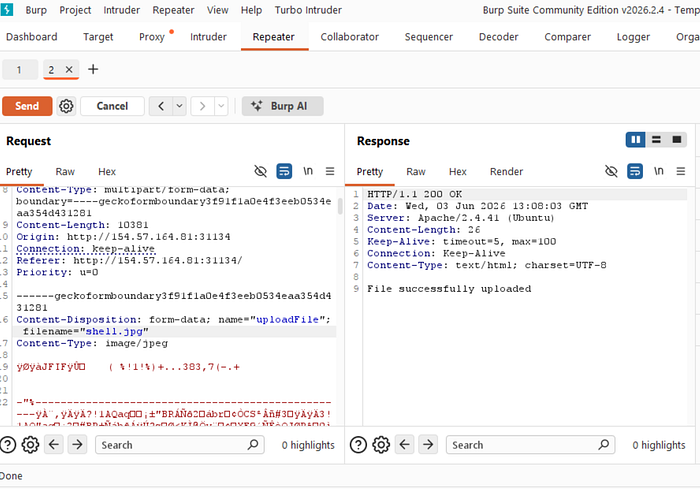The width and height of the screenshot is (700, 489).
Task: Select tabbed combined layout view
Action: (x=677, y=140)
